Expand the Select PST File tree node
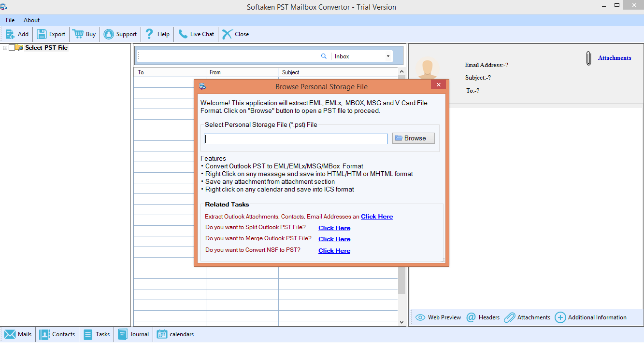This screenshot has height=343, width=644. (x=5, y=48)
